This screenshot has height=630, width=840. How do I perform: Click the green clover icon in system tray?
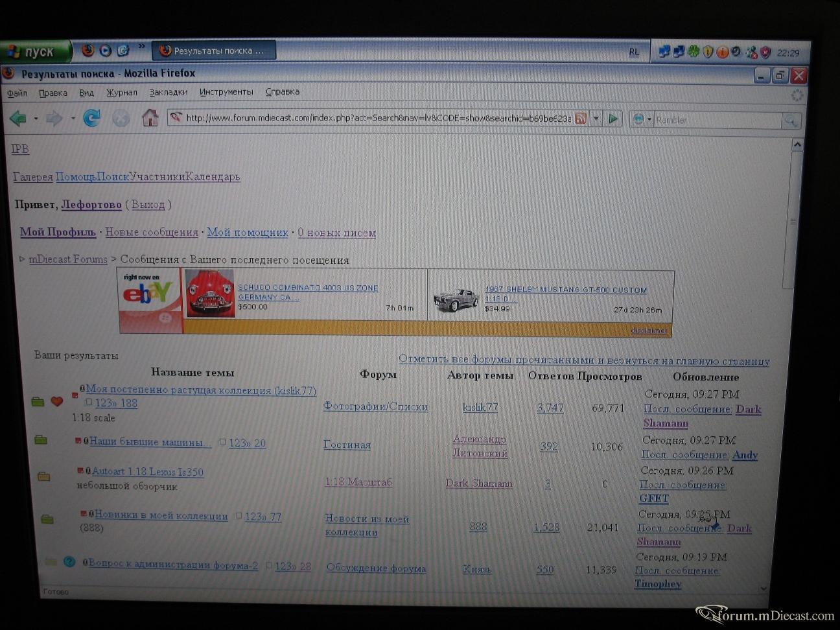pyautogui.click(x=694, y=51)
